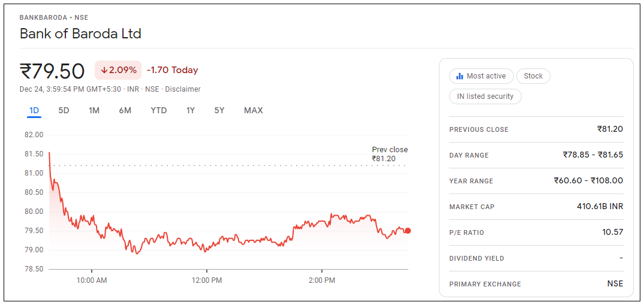Display the 5Y price history
The width and height of the screenshot is (644, 305).
[x=219, y=110]
